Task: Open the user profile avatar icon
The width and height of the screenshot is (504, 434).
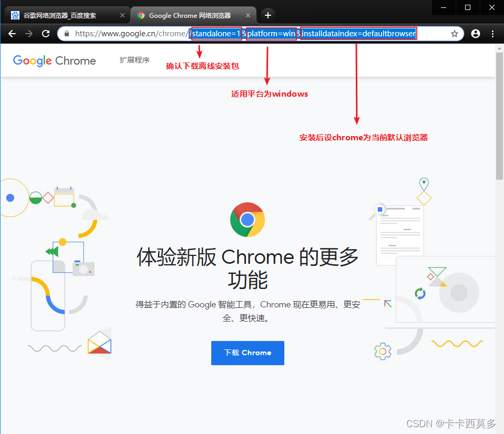Action: (476, 34)
